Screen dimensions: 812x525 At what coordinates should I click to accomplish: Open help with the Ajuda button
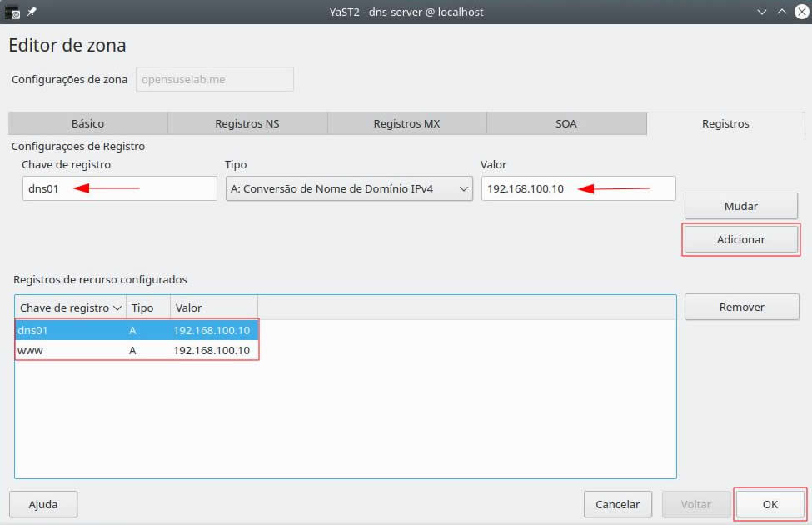click(43, 504)
